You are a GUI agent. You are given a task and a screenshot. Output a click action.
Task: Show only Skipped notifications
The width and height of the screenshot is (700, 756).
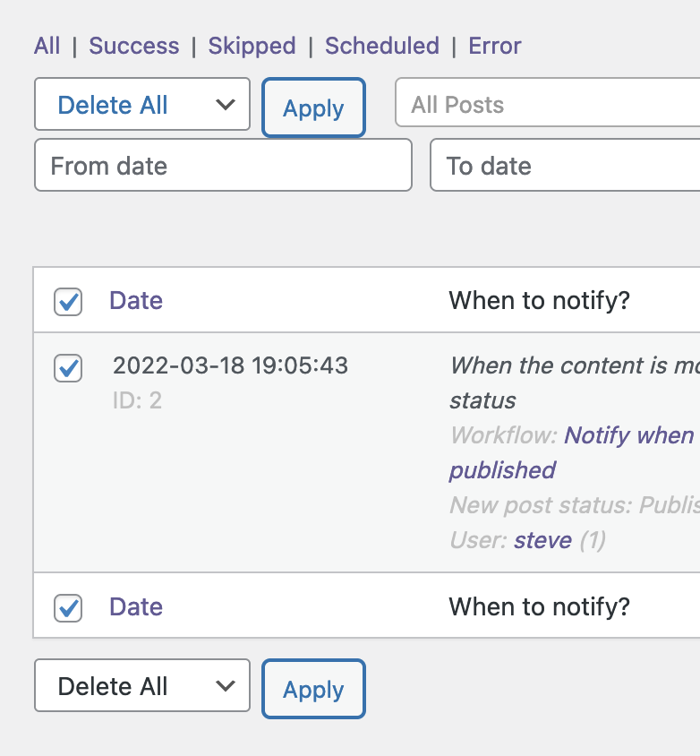pyautogui.click(x=252, y=46)
